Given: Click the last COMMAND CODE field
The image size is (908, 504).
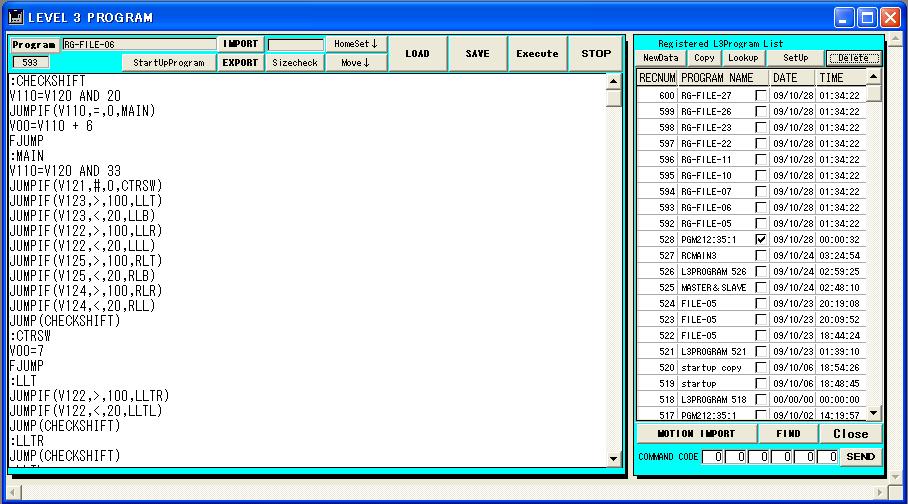Looking at the screenshot, I should (828, 456).
